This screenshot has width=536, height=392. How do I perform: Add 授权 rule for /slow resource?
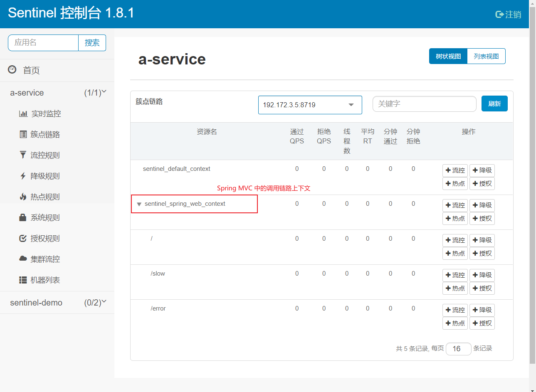point(482,288)
